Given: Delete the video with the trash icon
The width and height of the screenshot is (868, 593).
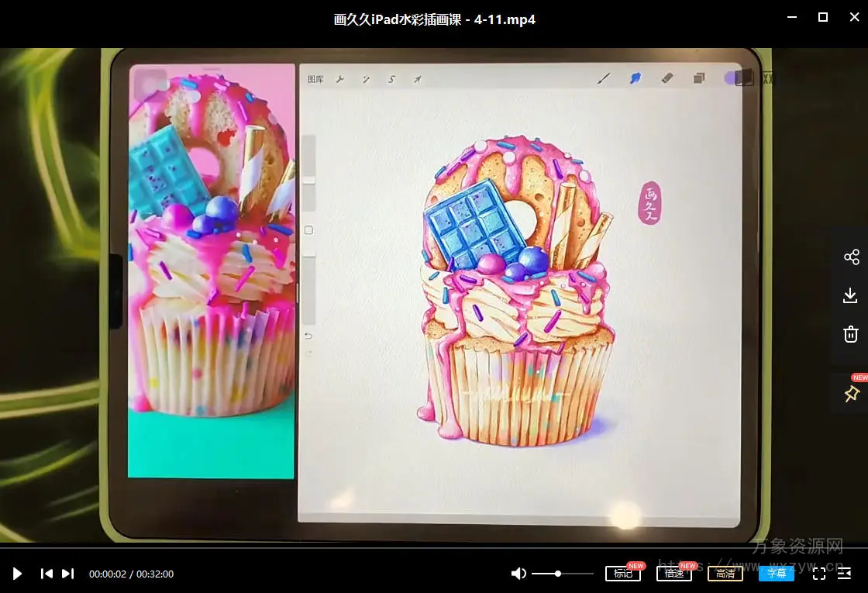Looking at the screenshot, I should pyautogui.click(x=851, y=334).
